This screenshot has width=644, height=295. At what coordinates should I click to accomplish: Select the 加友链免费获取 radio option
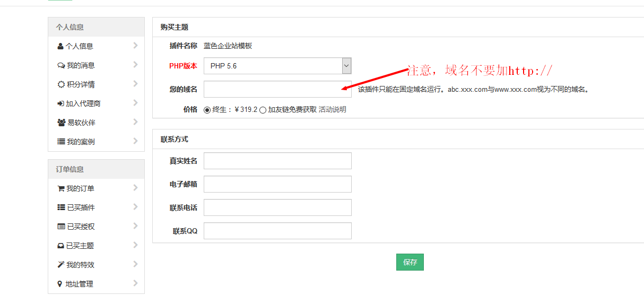pyautogui.click(x=263, y=110)
